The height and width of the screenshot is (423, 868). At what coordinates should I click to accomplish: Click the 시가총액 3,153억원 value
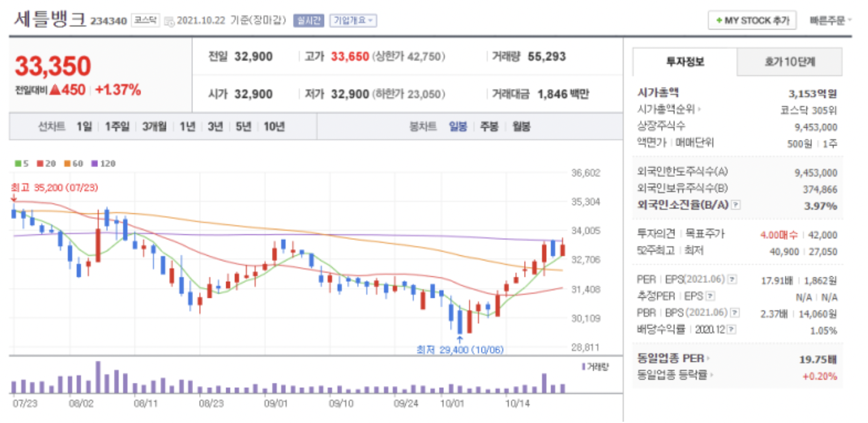(x=813, y=94)
